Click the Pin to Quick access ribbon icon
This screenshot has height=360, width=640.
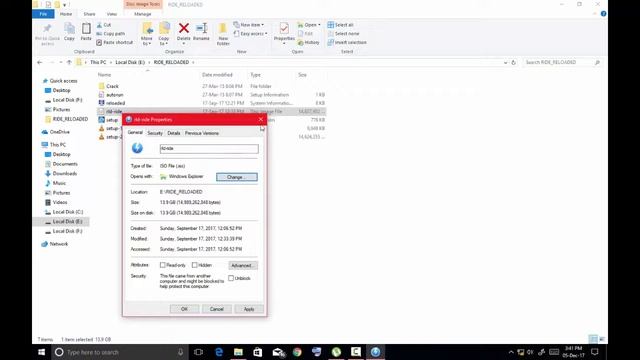47,33
